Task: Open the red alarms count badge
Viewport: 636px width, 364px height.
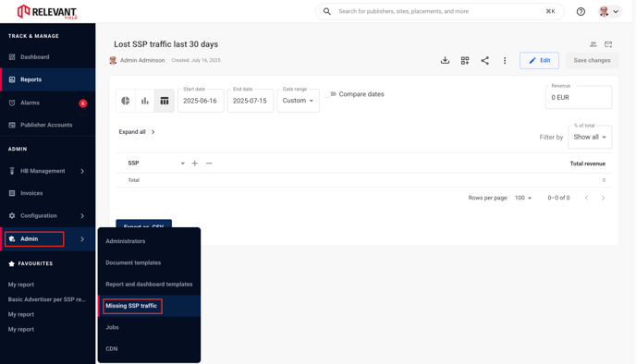Action: pyautogui.click(x=83, y=103)
